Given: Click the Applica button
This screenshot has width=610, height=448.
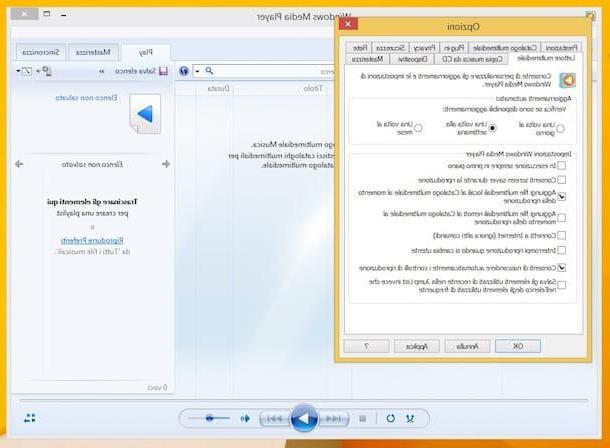Looking at the screenshot, I should (x=417, y=346).
